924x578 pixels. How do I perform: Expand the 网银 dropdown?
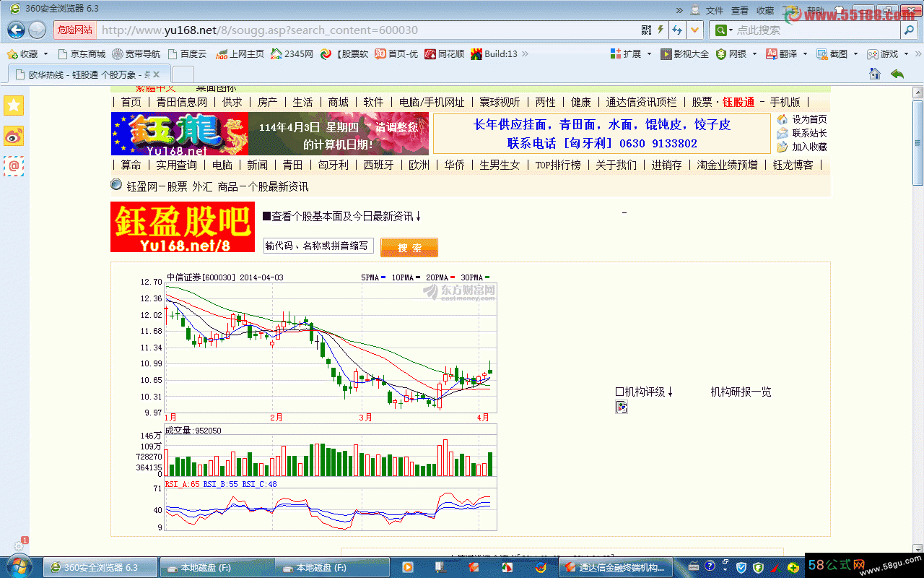click(x=754, y=54)
